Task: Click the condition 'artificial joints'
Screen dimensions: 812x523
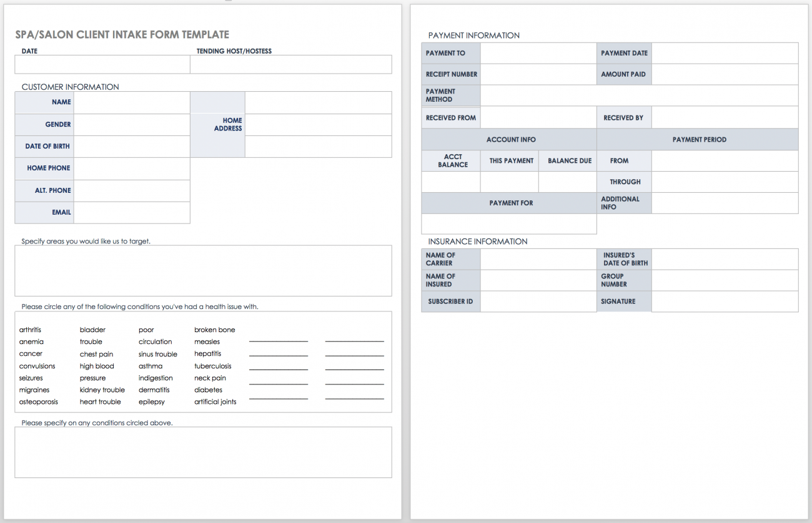Action: [215, 402]
